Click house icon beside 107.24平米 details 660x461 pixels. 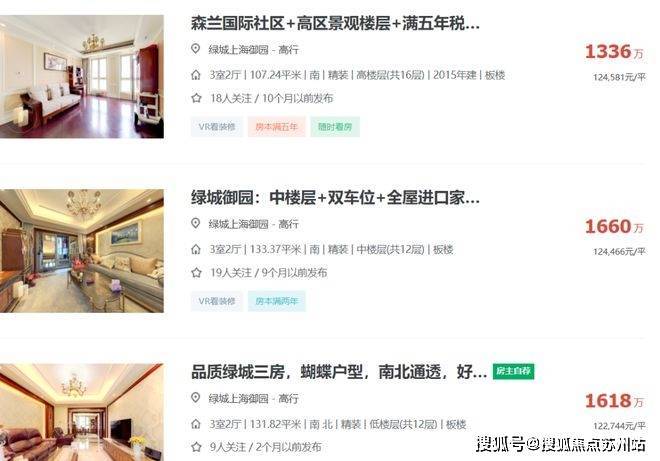coord(196,75)
